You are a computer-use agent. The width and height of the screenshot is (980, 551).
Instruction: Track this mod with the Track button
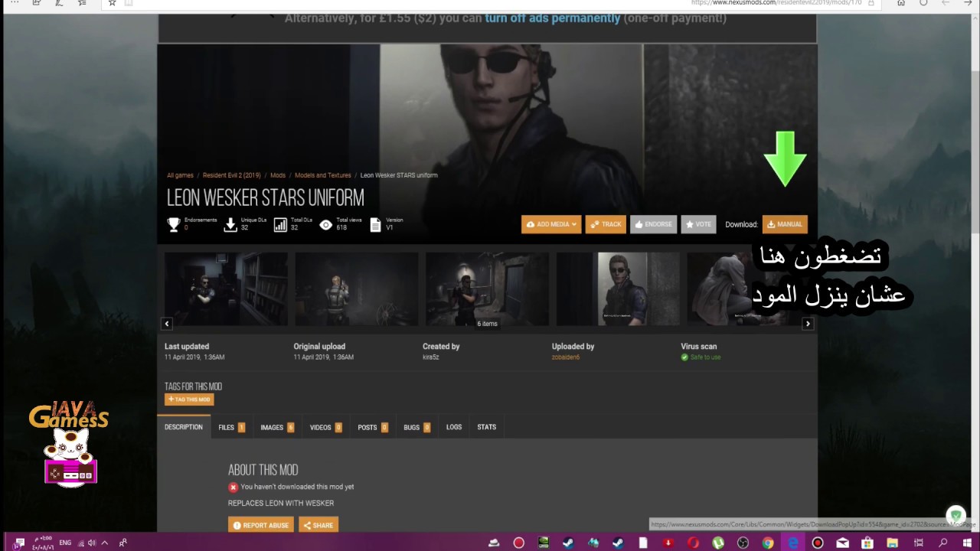606,224
